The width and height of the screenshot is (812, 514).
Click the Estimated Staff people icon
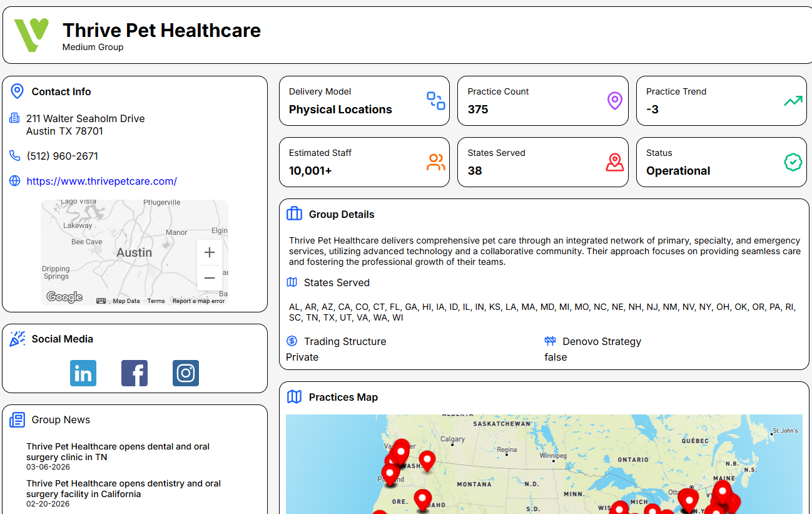[435, 162]
